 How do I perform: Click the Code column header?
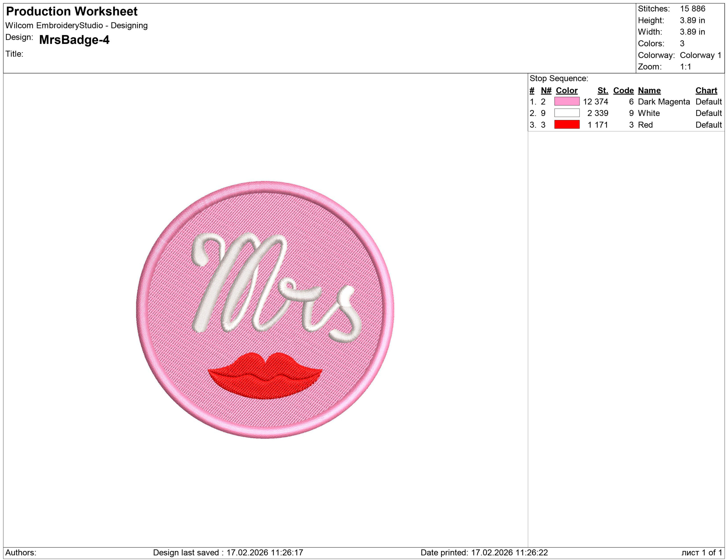[x=623, y=90]
